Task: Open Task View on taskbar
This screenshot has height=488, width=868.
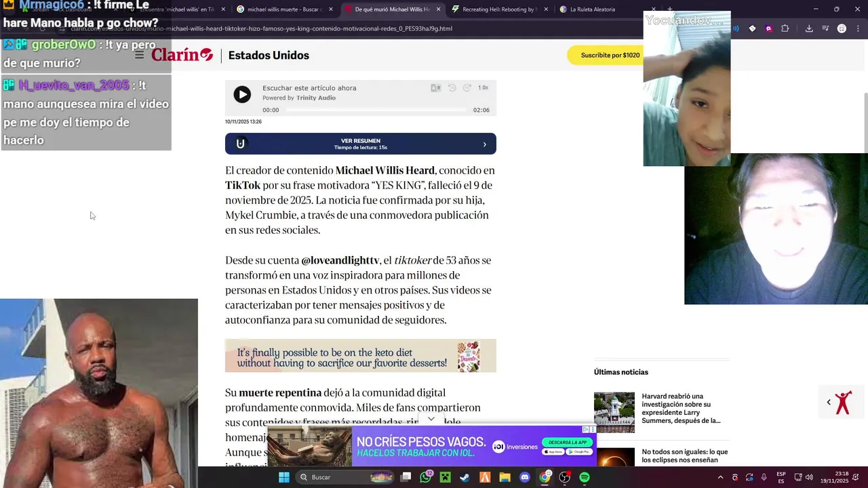Action: point(406,477)
